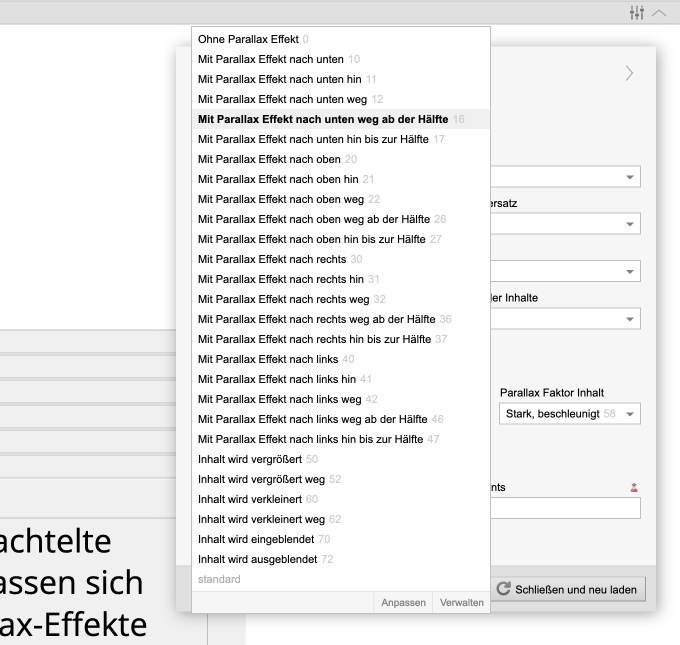
Task: Select 'Mit Parallax Effekt nach unten' 10
Action: point(341,59)
